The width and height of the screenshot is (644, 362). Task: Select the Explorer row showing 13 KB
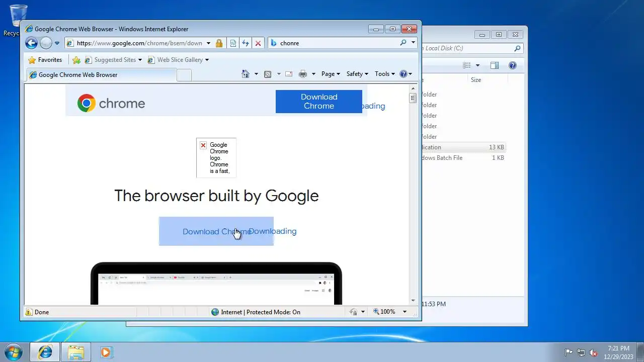pyautogui.click(x=463, y=147)
